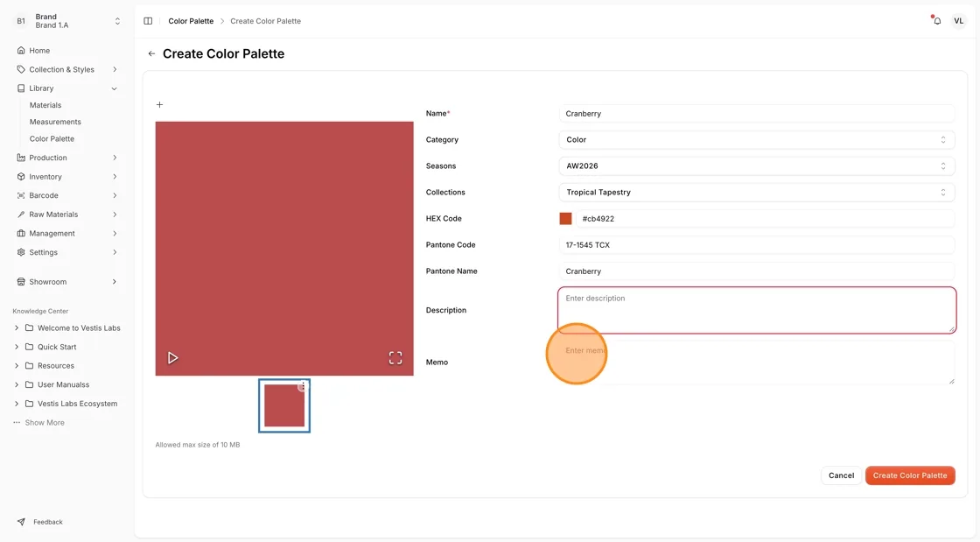Click the HEX Code field #cb4922
This screenshot has width=980, height=542.
coord(765,218)
